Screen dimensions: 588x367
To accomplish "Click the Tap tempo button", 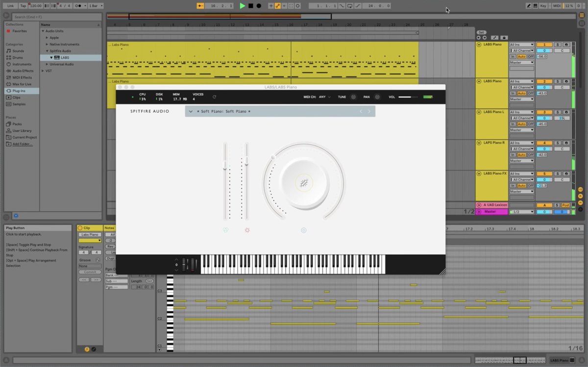I will coord(23,6).
